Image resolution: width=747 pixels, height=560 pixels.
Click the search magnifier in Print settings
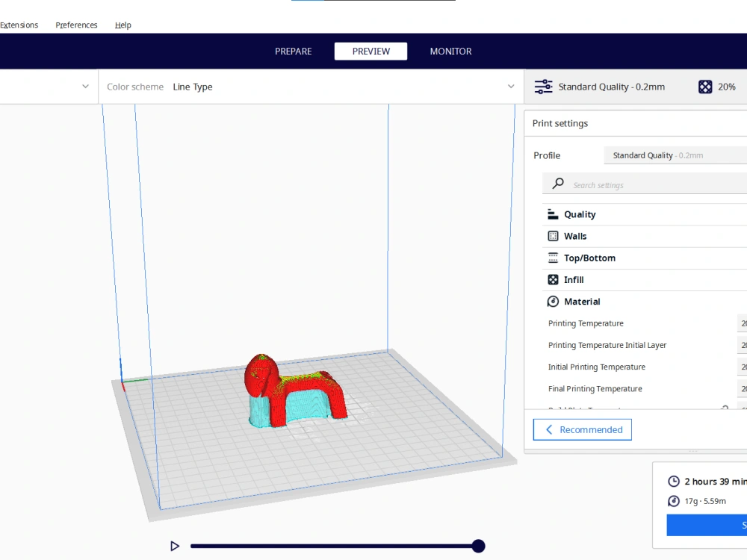(557, 183)
